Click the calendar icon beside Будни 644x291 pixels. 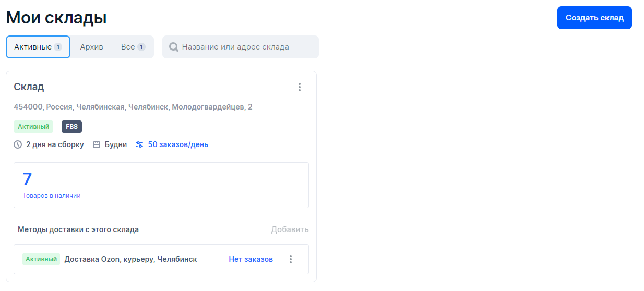pos(97,144)
